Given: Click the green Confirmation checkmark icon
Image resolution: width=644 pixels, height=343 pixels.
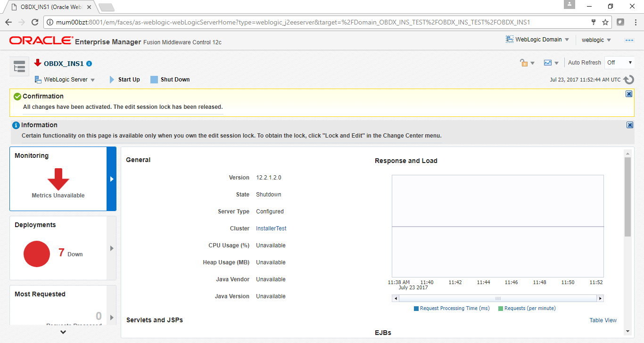Looking at the screenshot, I should coord(17,97).
